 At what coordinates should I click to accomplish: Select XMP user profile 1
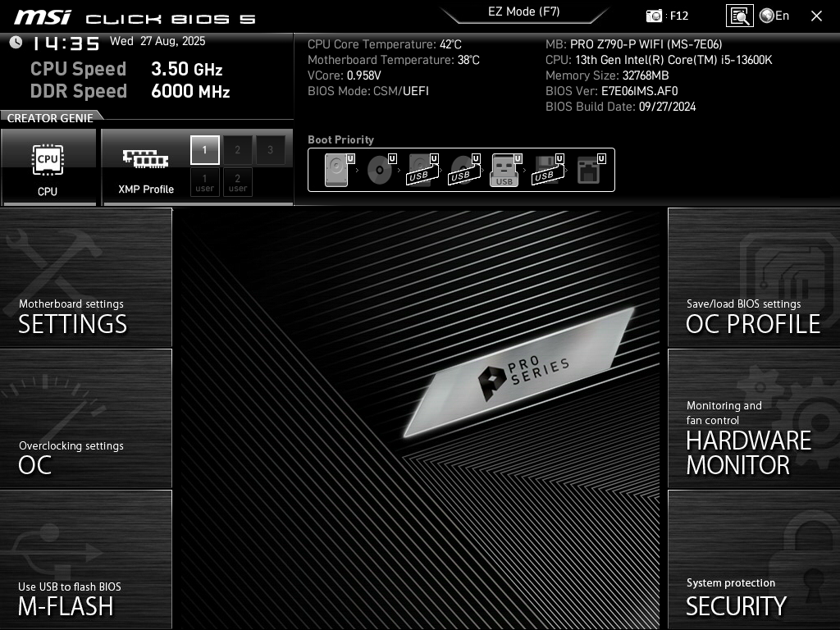204,183
